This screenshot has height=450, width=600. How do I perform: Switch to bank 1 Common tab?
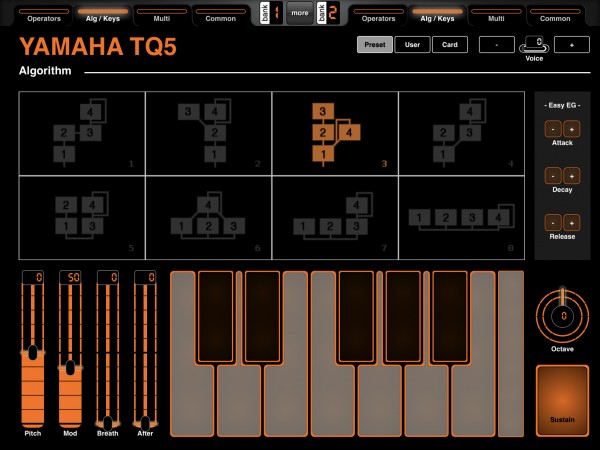(220, 16)
